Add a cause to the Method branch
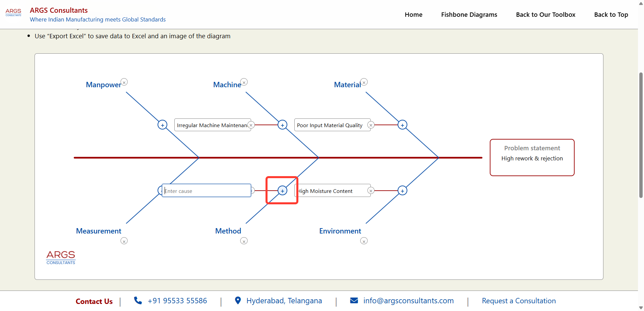 [x=283, y=191]
